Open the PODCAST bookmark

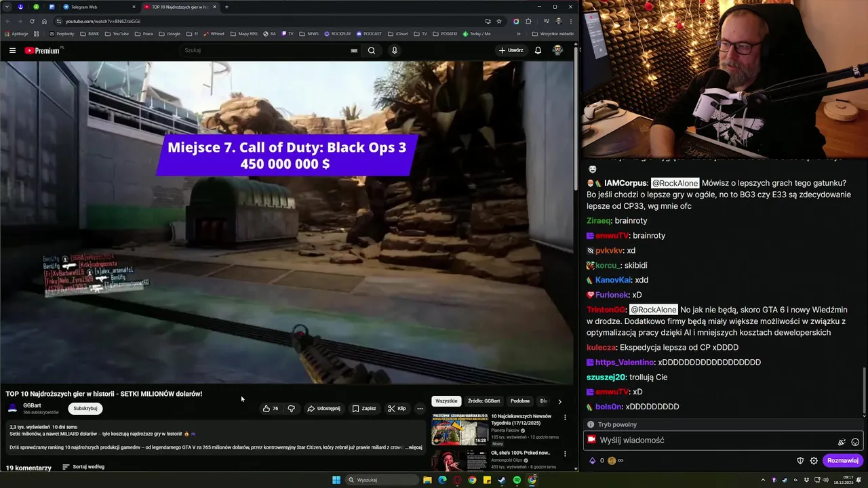point(369,34)
